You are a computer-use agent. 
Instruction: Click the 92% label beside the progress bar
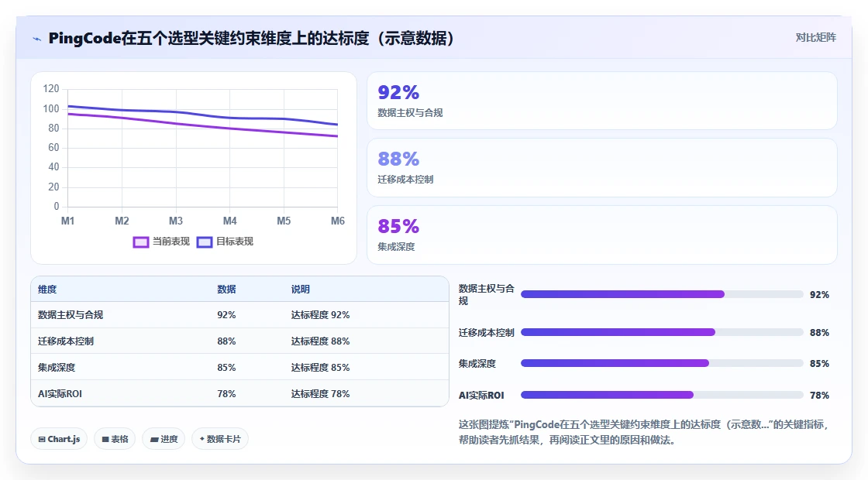pos(819,295)
